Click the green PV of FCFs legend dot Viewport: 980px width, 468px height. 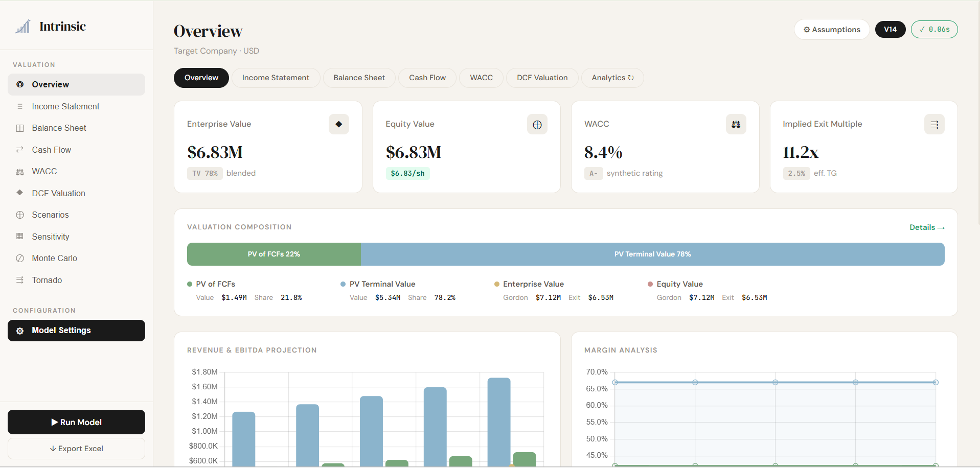click(x=190, y=284)
